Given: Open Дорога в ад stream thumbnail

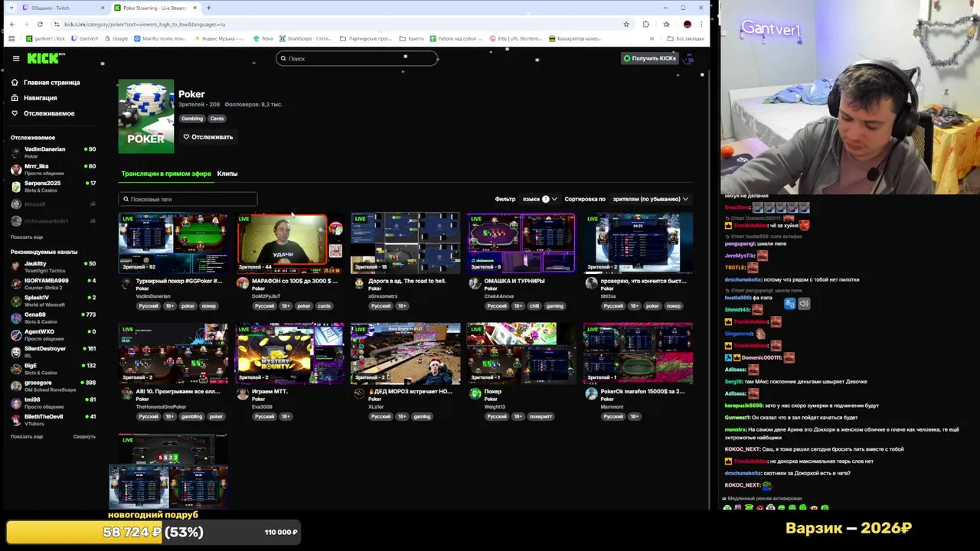Looking at the screenshot, I should (406, 243).
